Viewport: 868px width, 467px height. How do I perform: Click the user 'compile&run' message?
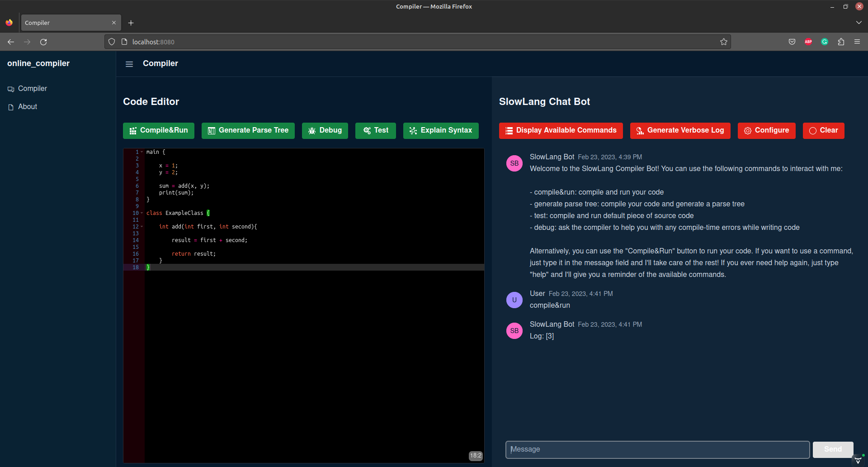click(x=550, y=305)
